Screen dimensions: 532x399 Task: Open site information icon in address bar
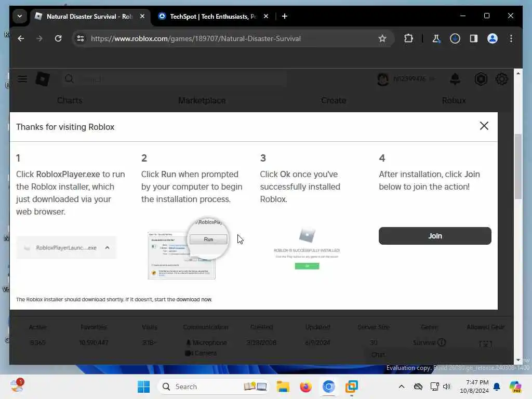81,38
